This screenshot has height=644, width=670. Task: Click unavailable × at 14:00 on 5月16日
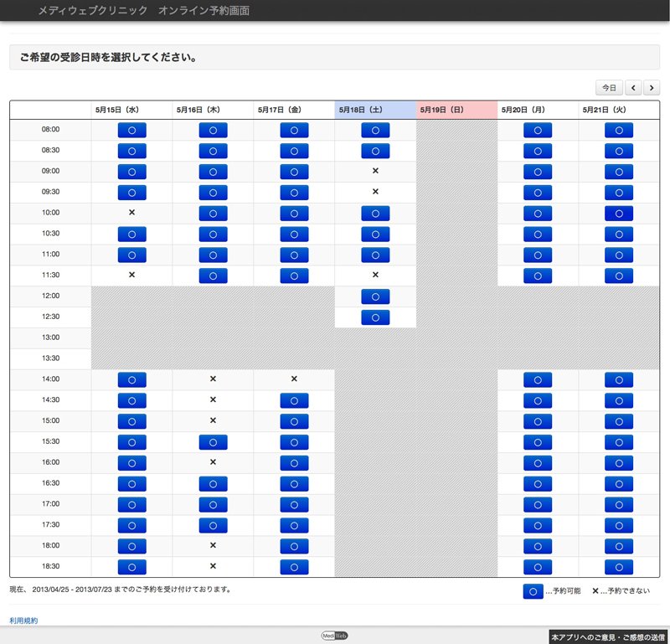pyautogui.click(x=213, y=379)
